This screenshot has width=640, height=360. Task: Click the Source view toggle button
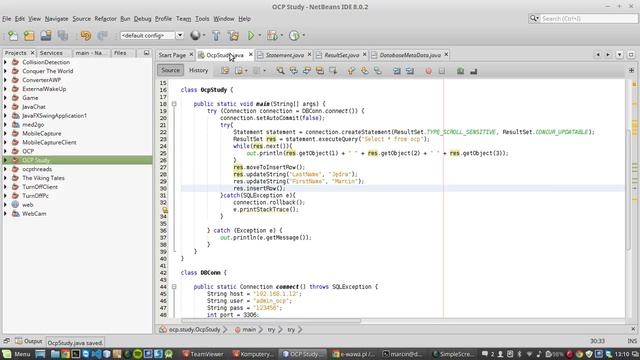click(x=171, y=70)
